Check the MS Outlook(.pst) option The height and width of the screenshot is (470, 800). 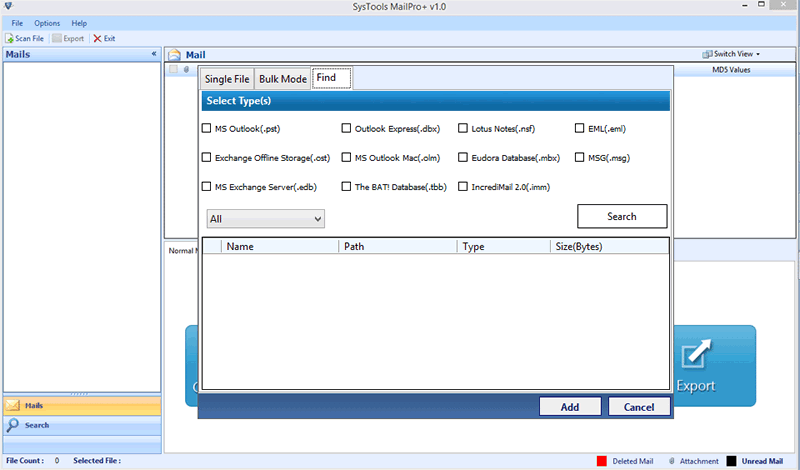(206, 128)
